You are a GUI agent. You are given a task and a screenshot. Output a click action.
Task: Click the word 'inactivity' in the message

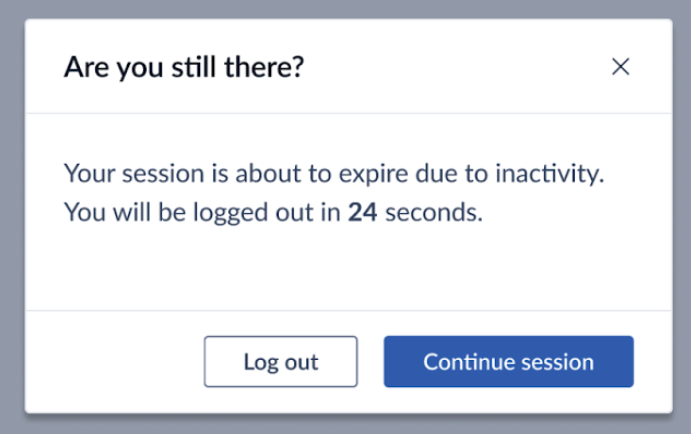556,174
